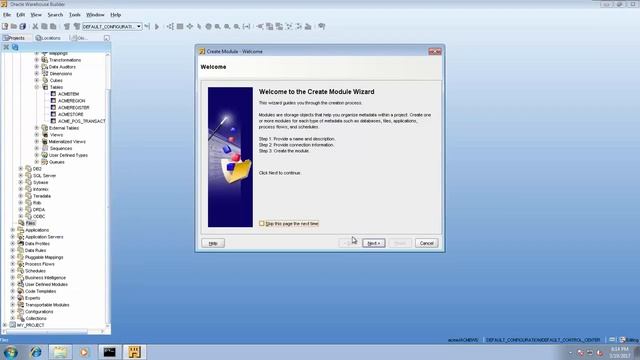The width and height of the screenshot is (640, 360).
Task: Click the MY_PROJECT project icon
Action: coord(12,325)
